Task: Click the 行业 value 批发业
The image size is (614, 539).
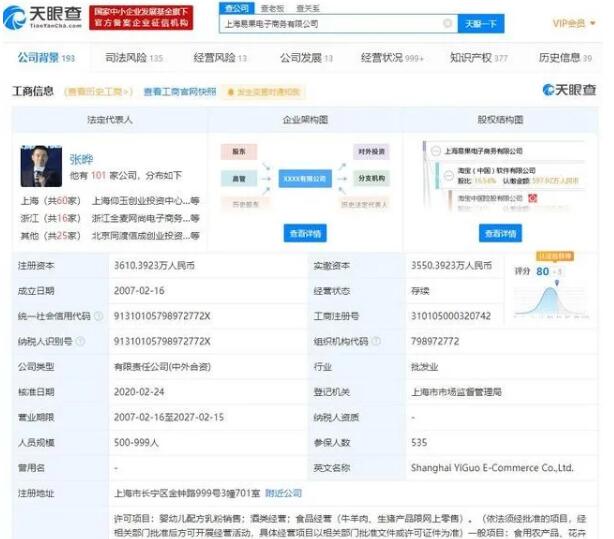Action: coord(424,367)
